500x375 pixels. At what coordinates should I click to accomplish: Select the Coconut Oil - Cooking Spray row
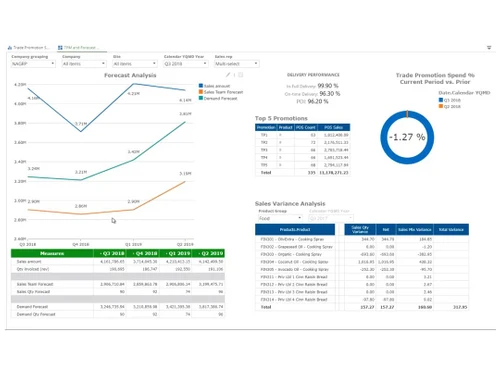pyautogui.click(x=362, y=262)
